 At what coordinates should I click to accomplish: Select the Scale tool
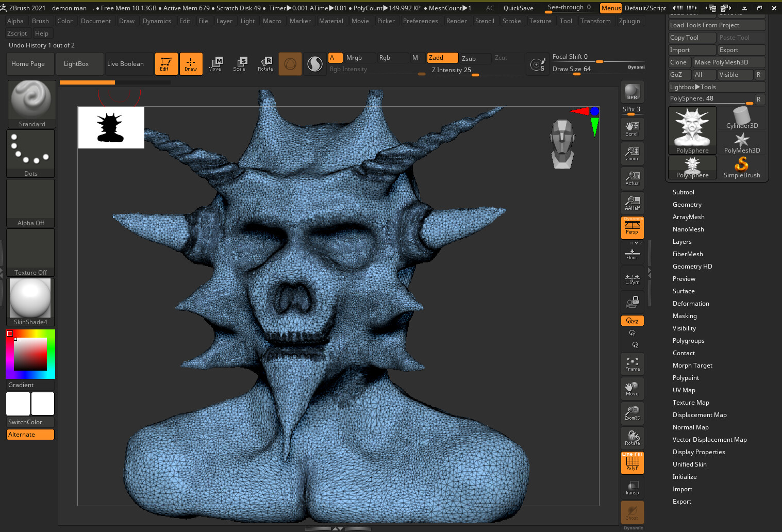click(x=240, y=63)
